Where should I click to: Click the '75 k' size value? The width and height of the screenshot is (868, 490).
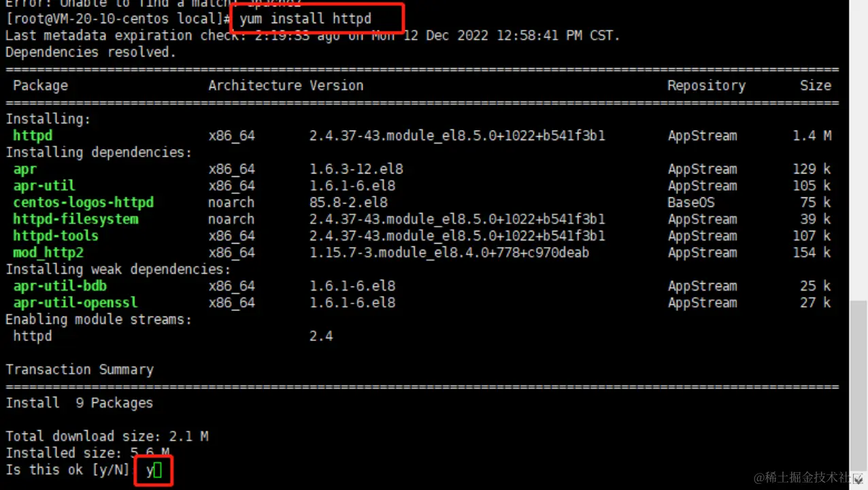click(816, 203)
